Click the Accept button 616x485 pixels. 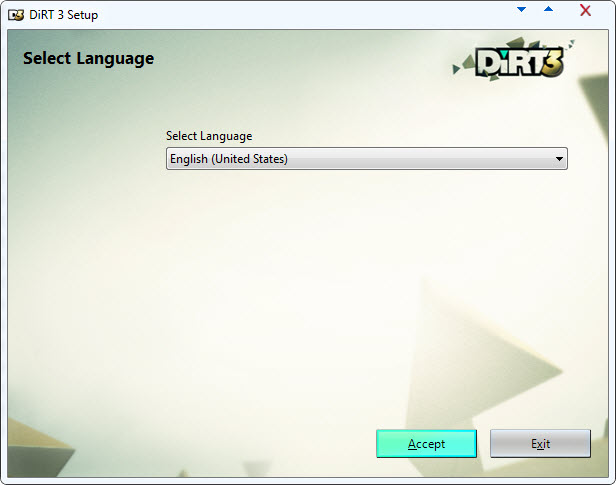[x=426, y=443]
